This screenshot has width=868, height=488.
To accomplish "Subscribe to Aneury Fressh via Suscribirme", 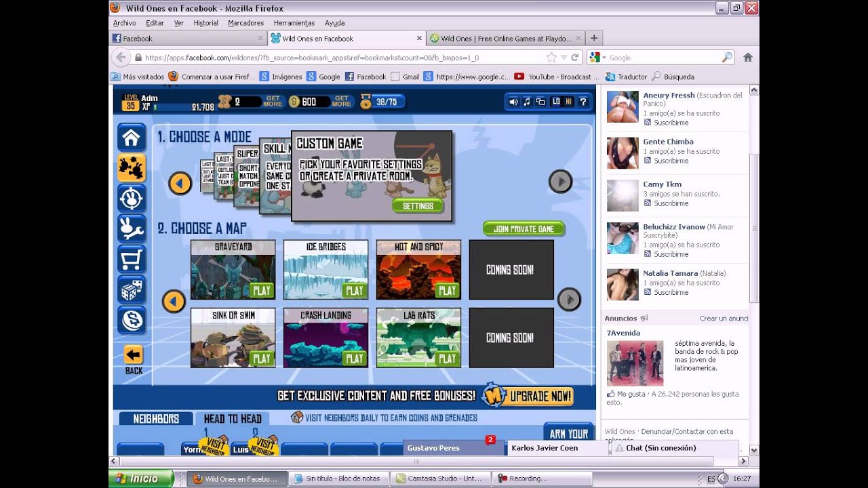I will [671, 123].
